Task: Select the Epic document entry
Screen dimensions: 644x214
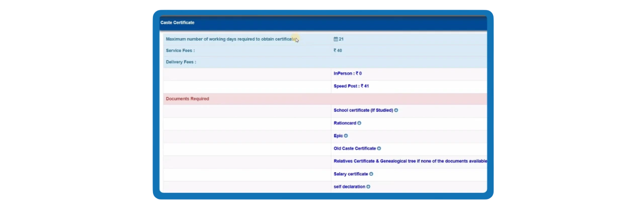Action: click(338, 136)
